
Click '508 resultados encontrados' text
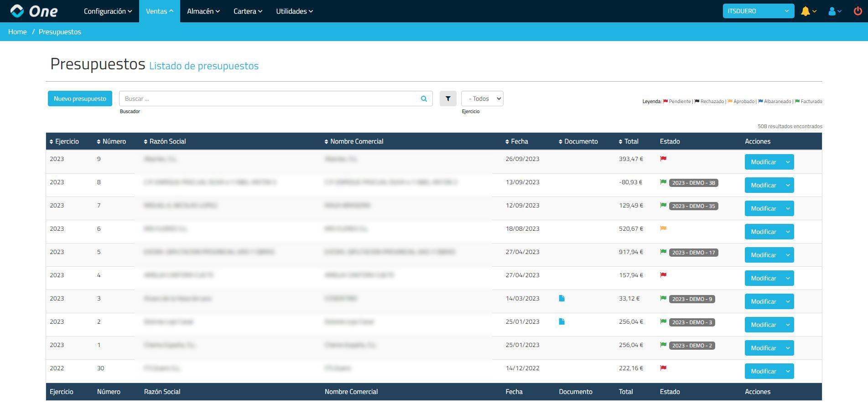tap(790, 126)
